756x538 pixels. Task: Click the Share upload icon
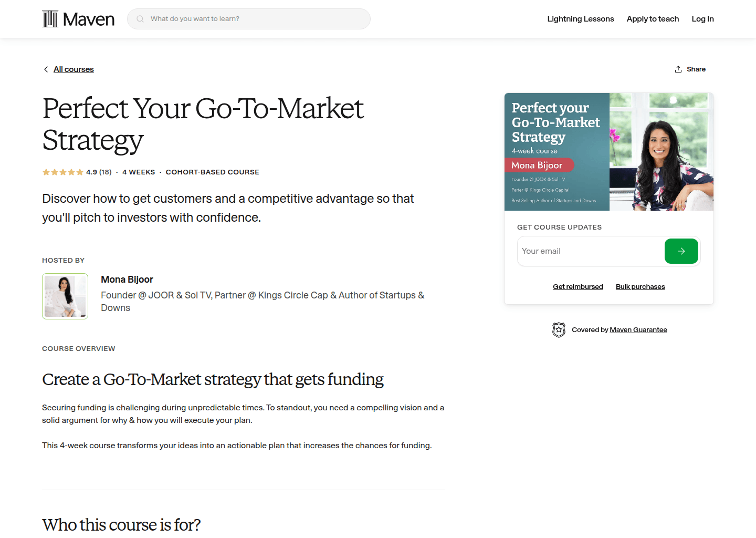677,69
